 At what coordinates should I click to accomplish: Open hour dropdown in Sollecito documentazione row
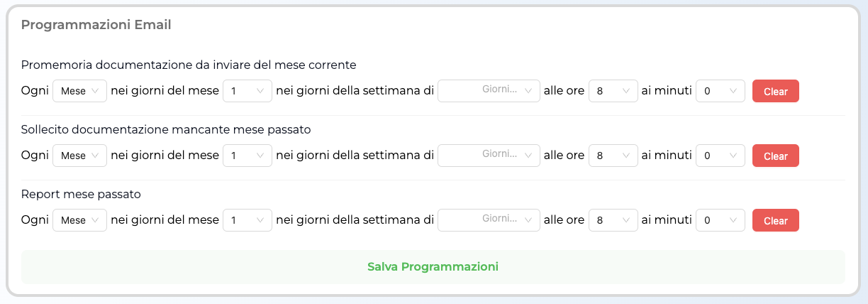(613, 156)
